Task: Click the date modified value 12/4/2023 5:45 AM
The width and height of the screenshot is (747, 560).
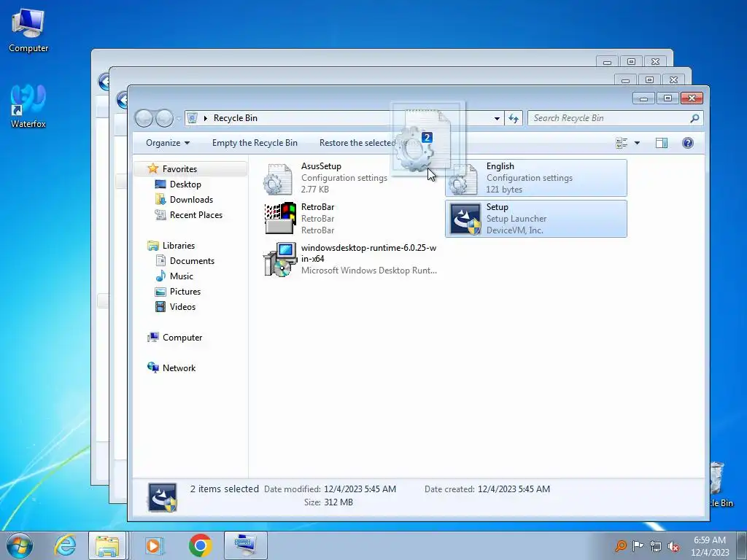Action: pos(360,489)
